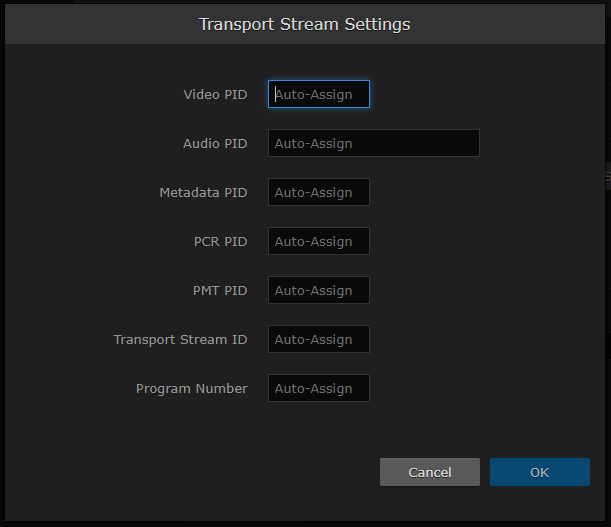Viewport: 611px width, 527px height.
Task: Click the Audio PID label
Action: [215, 144]
